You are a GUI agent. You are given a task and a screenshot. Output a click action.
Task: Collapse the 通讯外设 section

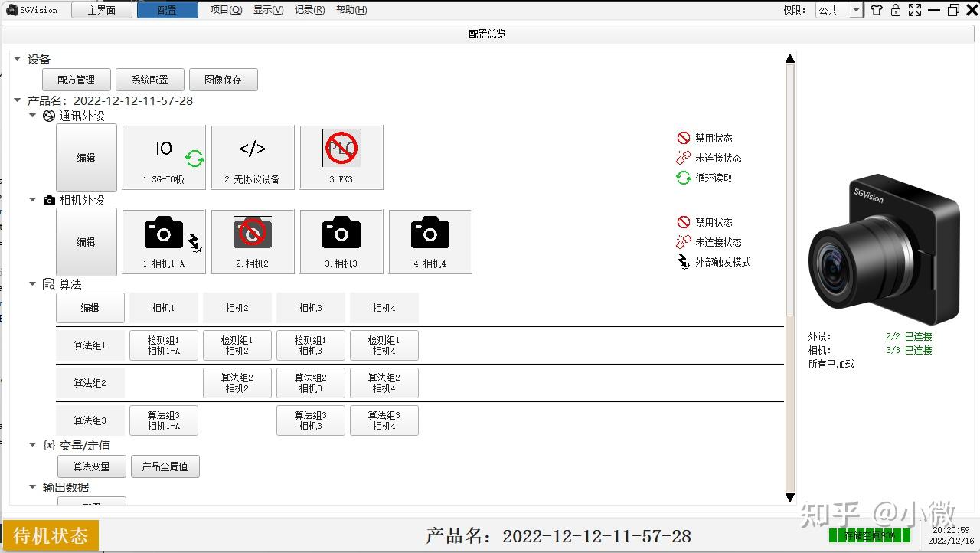tap(32, 116)
